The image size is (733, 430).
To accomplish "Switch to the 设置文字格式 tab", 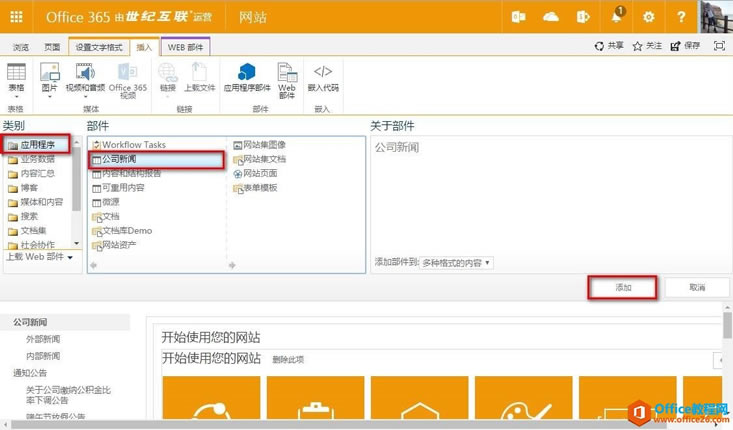I will (99, 47).
